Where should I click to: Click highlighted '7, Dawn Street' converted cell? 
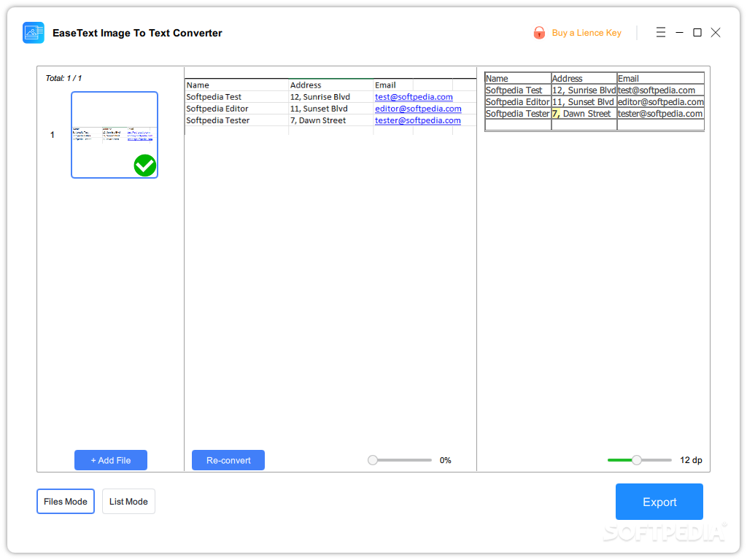584,114
